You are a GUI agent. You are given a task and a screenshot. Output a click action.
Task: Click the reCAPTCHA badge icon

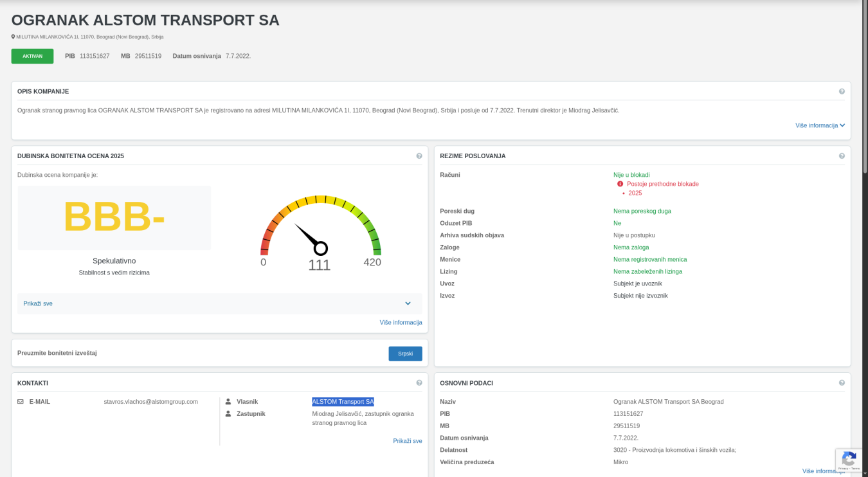click(848, 459)
